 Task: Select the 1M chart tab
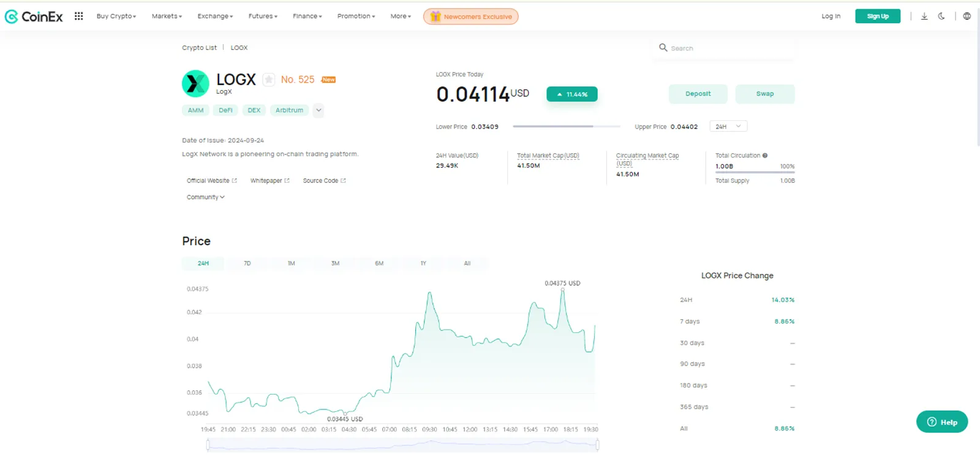(291, 264)
